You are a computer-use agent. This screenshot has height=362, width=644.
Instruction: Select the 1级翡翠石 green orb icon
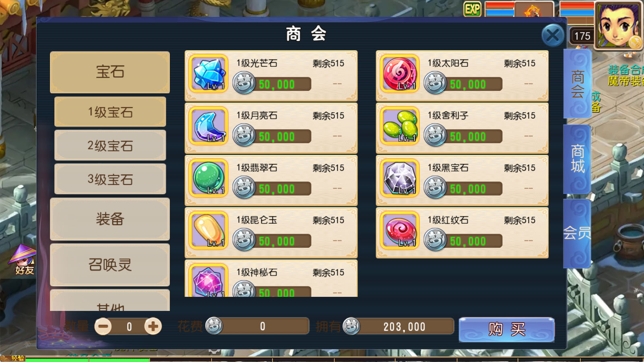[x=208, y=179]
